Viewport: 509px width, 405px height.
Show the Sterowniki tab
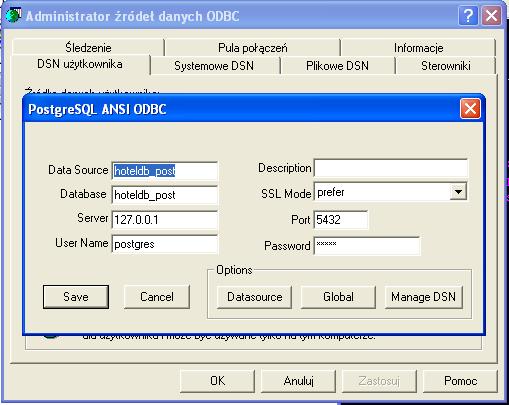point(446,66)
